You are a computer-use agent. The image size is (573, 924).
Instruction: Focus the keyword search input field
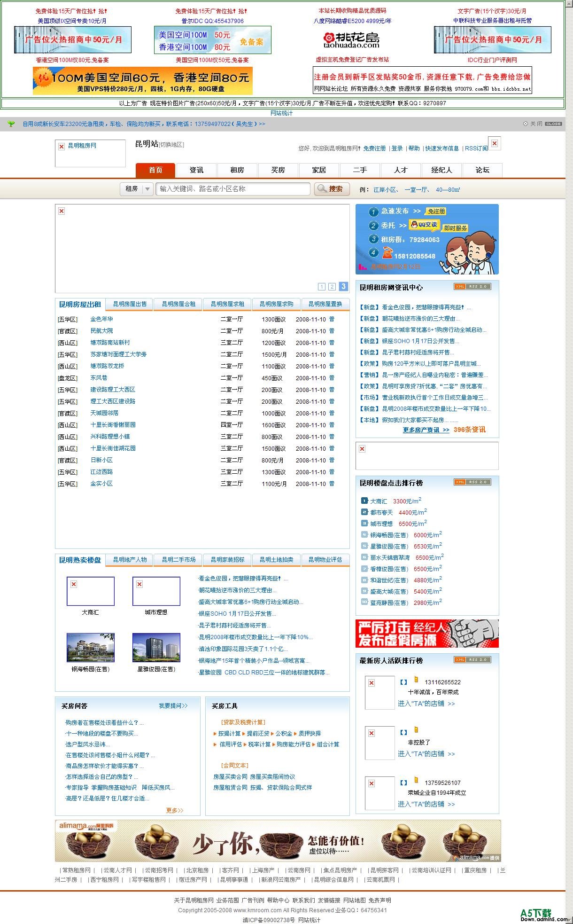[x=232, y=189]
